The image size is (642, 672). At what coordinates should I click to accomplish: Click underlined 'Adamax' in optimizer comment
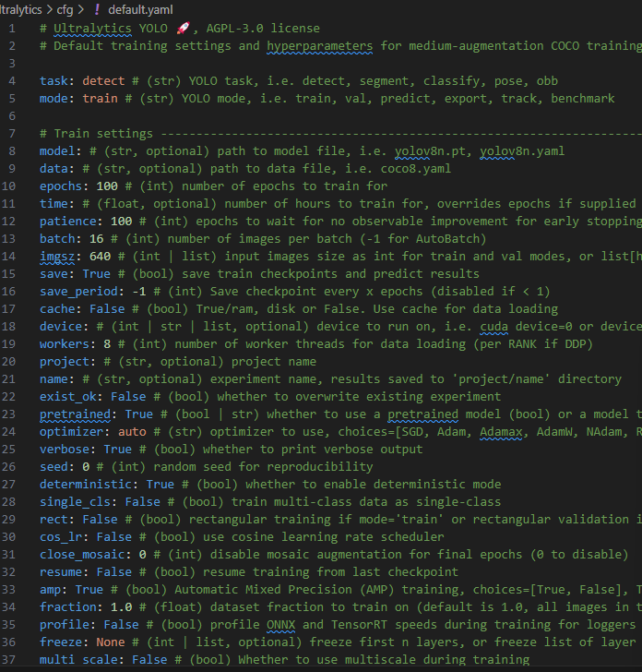tap(501, 432)
